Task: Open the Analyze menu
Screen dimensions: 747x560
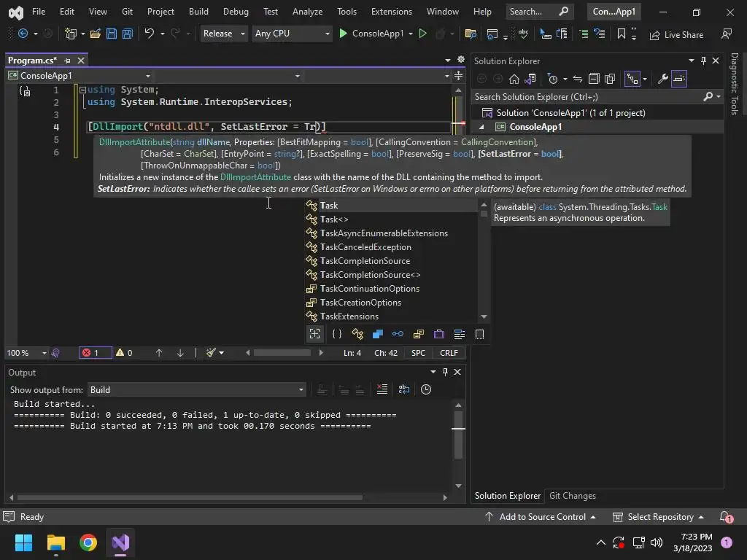Action: coord(307,12)
